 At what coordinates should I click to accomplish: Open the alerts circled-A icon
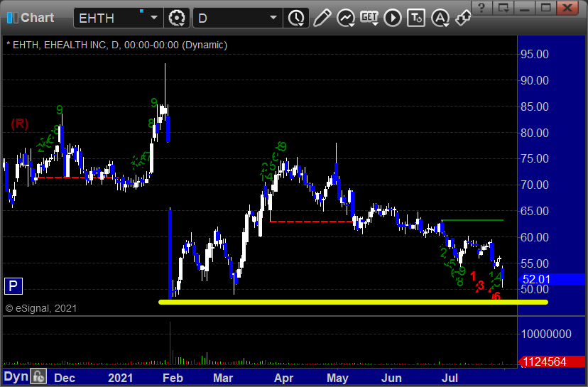[440, 18]
